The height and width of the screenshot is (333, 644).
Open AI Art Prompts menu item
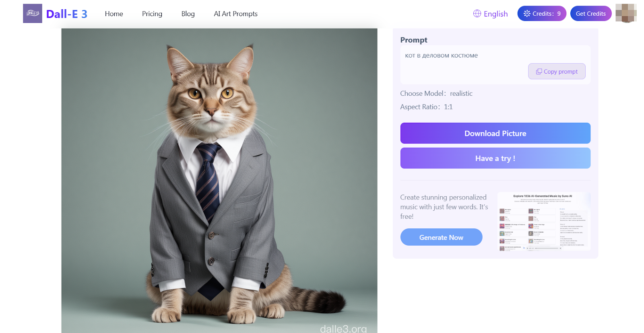point(235,14)
